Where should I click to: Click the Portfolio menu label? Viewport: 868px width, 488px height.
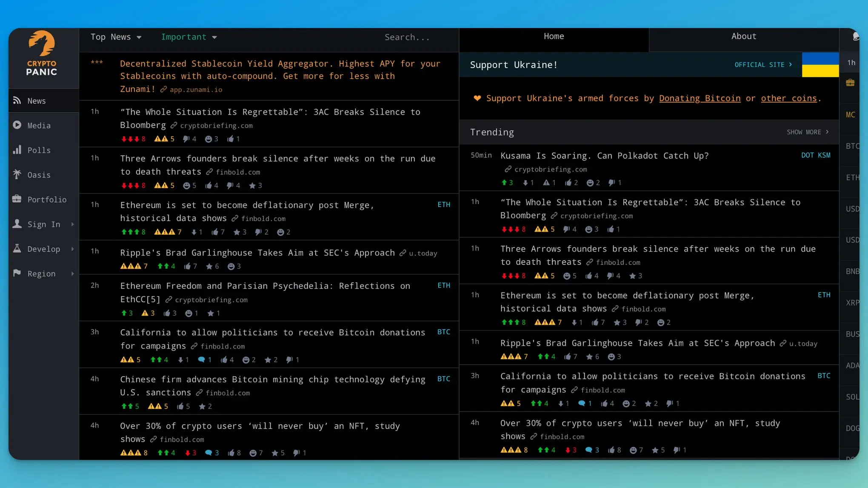coord(47,199)
